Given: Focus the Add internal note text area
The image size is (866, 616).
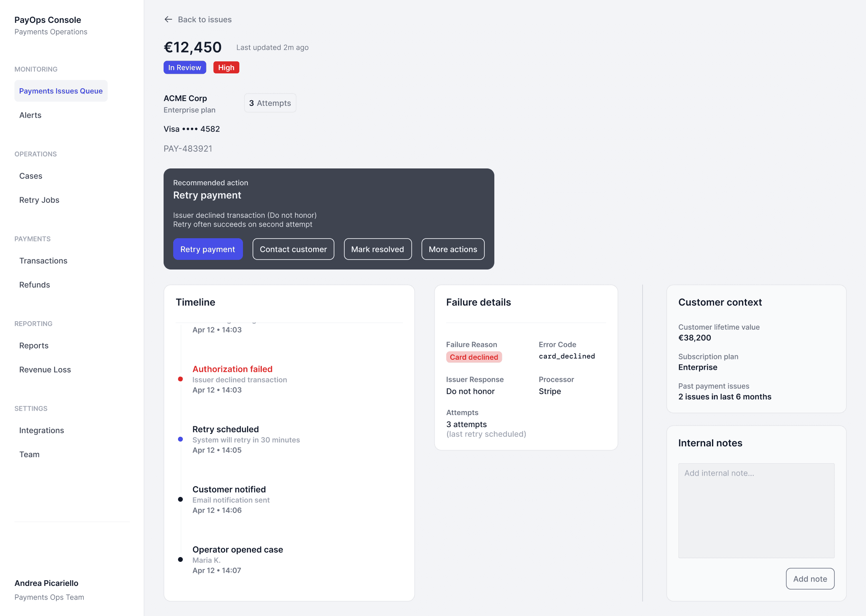Looking at the screenshot, I should [x=756, y=511].
